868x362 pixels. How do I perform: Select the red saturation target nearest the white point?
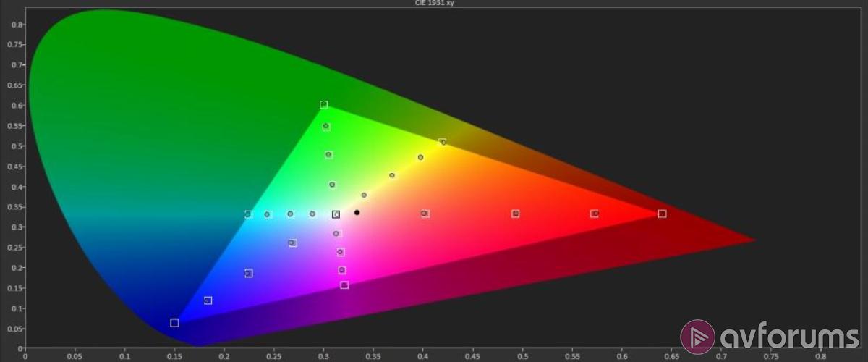[x=425, y=214]
